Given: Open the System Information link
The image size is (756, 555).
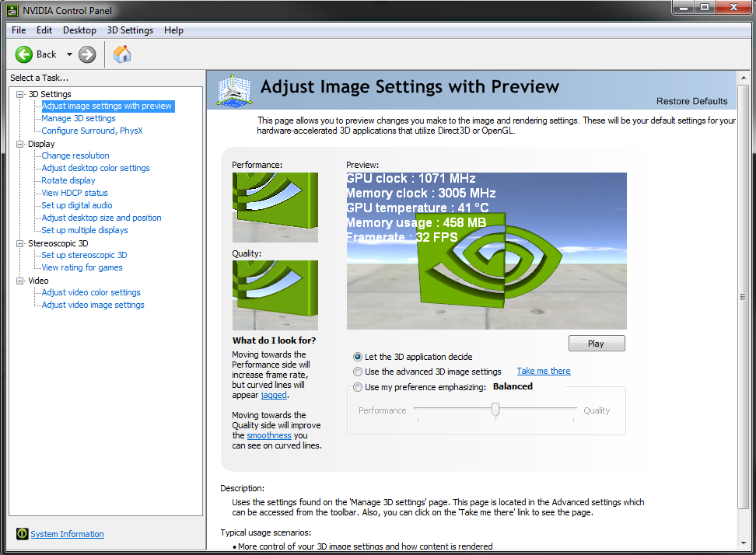Looking at the screenshot, I should 67,534.
